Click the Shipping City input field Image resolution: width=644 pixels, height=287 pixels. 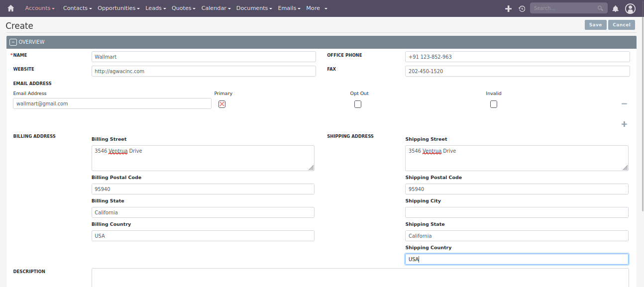(517, 212)
